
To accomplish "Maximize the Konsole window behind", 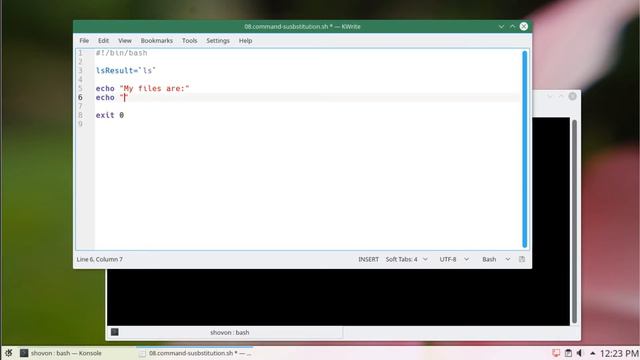I will coord(561,96).
